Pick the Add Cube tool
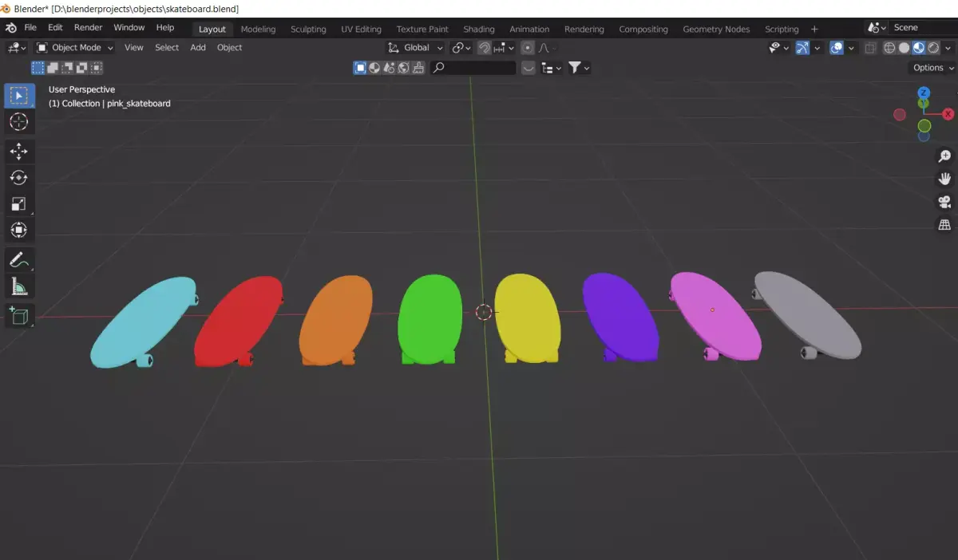The height and width of the screenshot is (560, 958). coord(18,316)
